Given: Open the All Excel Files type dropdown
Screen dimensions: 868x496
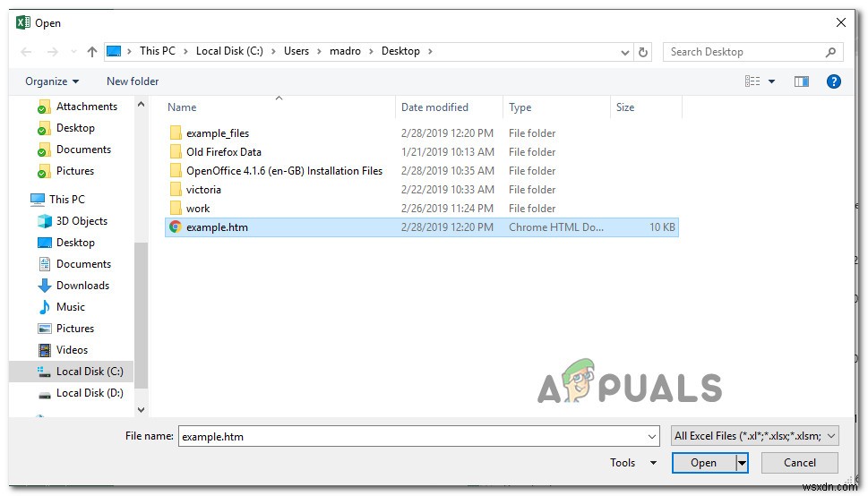Looking at the screenshot, I should click(x=755, y=436).
